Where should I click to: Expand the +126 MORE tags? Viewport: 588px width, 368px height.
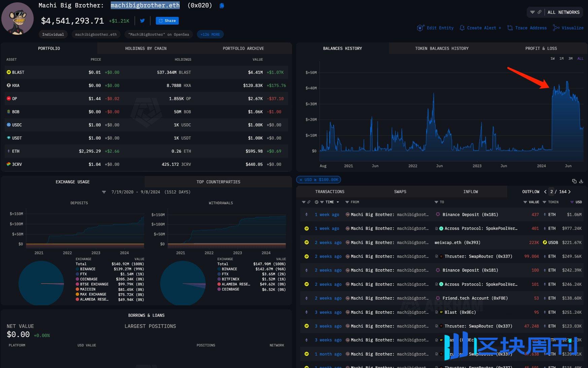pyautogui.click(x=210, y=34)
